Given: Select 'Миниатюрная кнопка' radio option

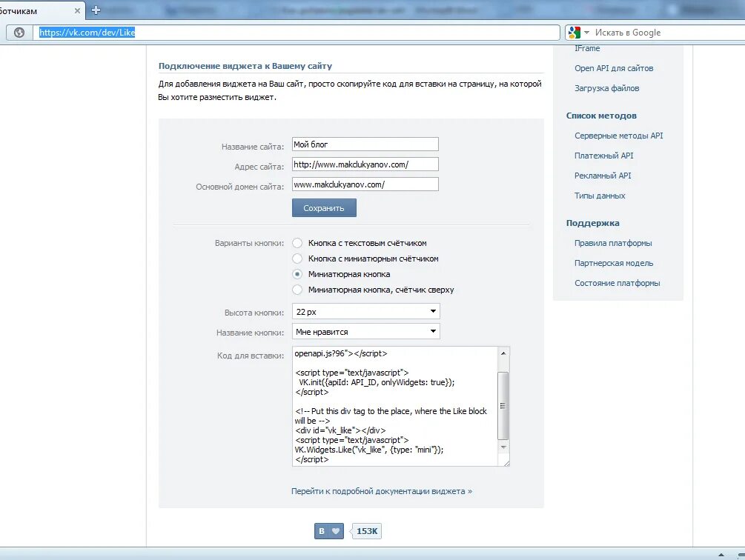Looking at the screenshot, I should pos(297,274).
